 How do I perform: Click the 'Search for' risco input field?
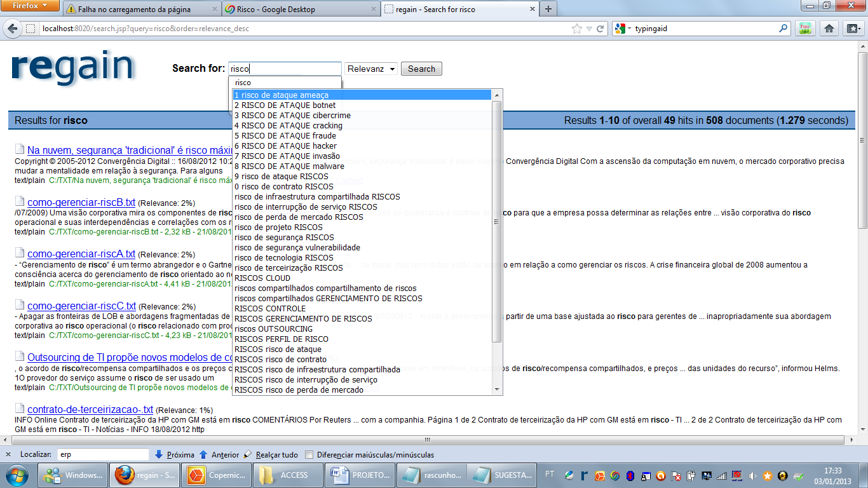(285, 69)
